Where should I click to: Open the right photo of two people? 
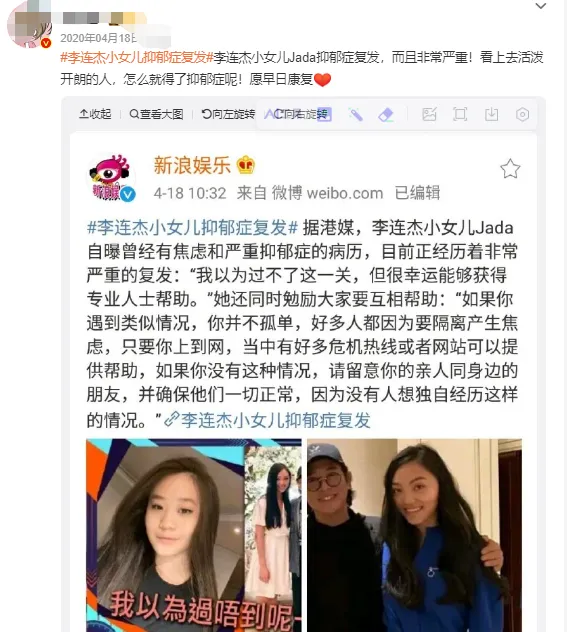(x=414, y=535)
